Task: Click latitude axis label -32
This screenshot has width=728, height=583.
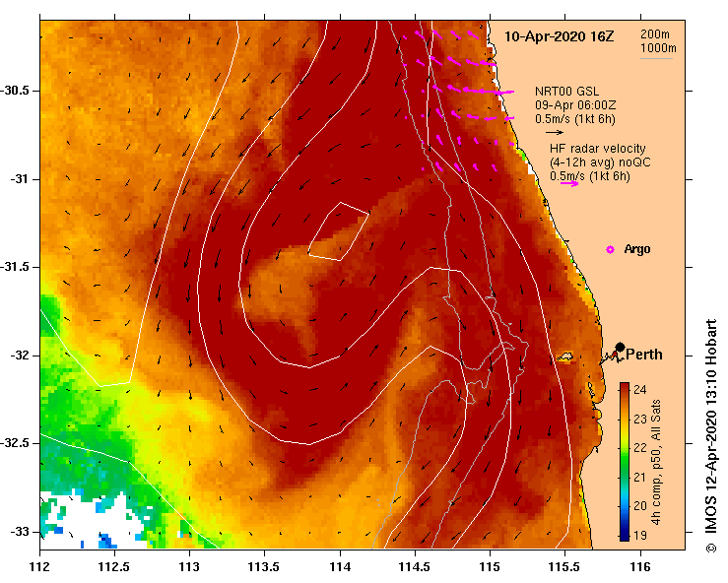Action: point(19,356)
